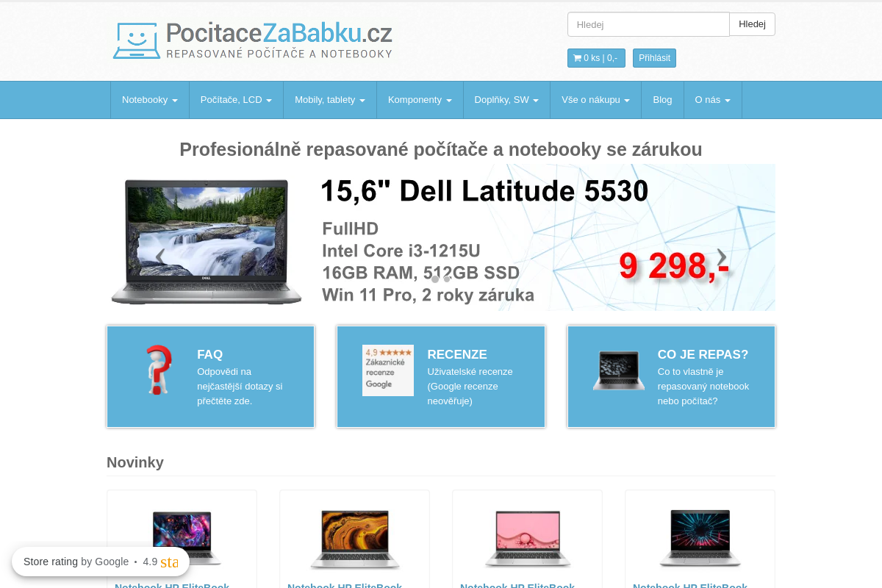This screenshot has height=588, width=882.
Task: Click the PocitaceZaBabku.cz laptop logo
Action: click(253, 40)
